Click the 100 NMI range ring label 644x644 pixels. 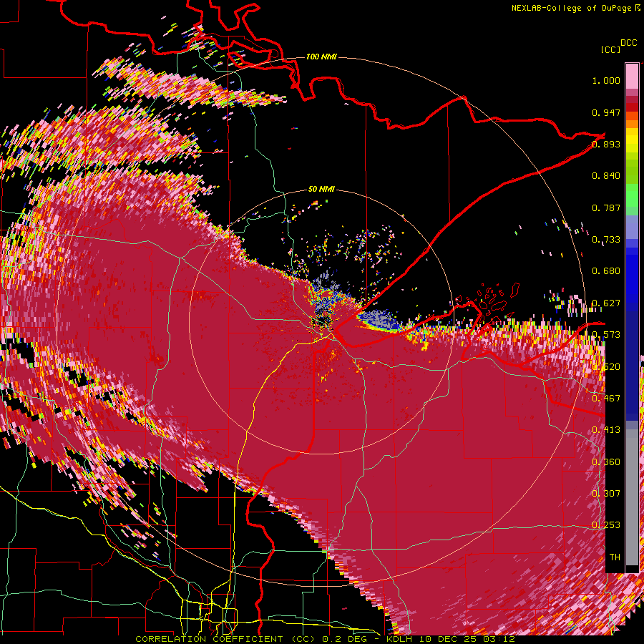pos(321,57)
